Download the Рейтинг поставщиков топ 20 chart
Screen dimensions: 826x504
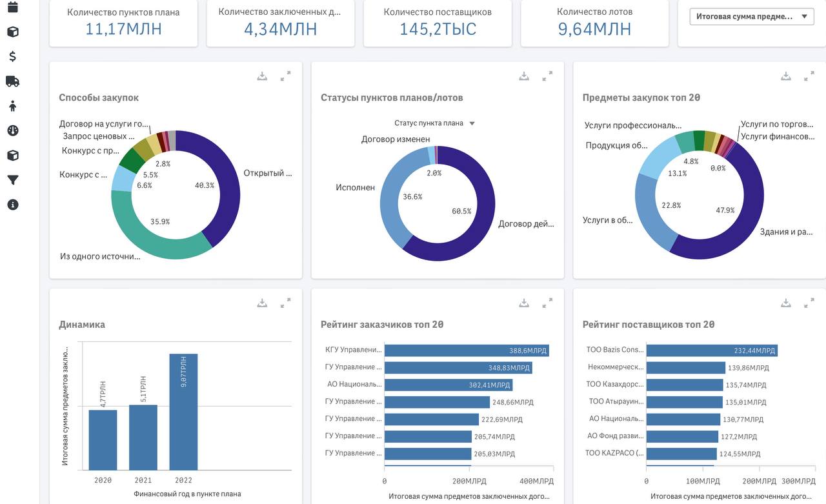(x=786, y=303)
